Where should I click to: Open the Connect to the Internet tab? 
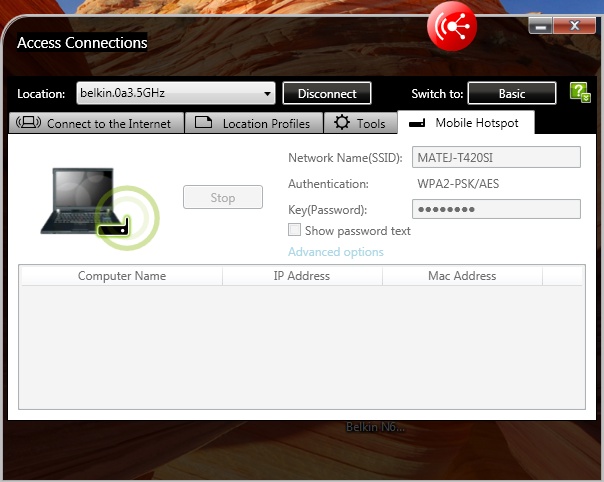[x=97, y=123]
